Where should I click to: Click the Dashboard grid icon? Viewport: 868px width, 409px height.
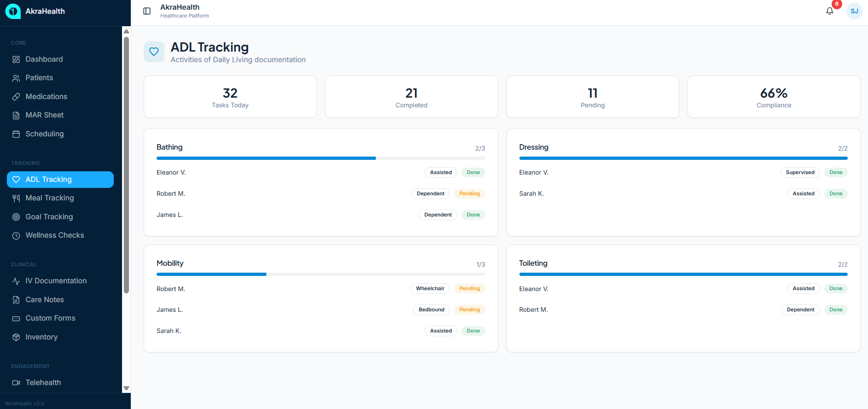coord(16,59)
